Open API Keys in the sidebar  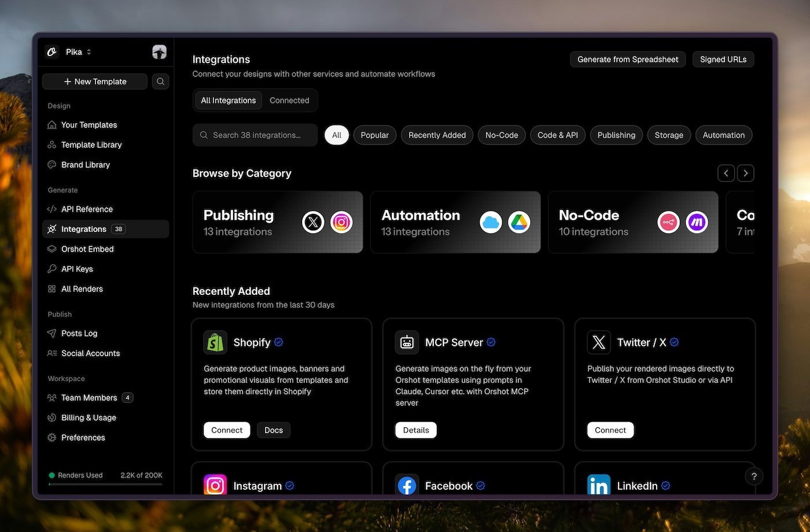tap(77, 269)
